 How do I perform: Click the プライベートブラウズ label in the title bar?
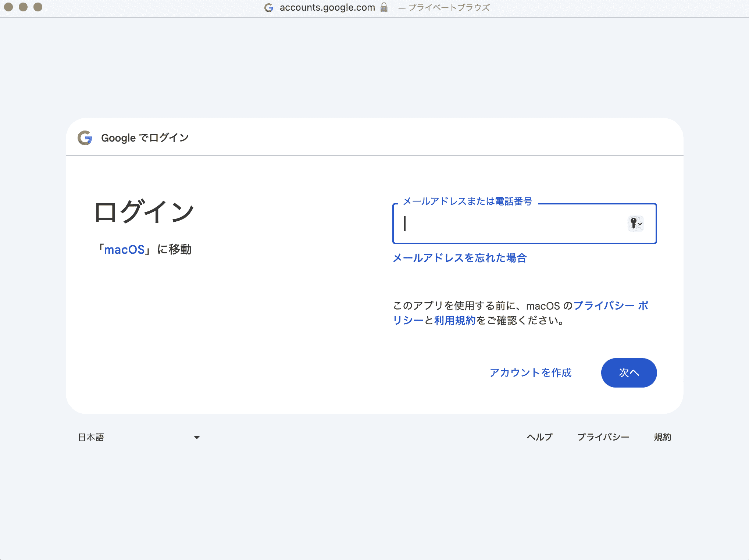[449, 8]
